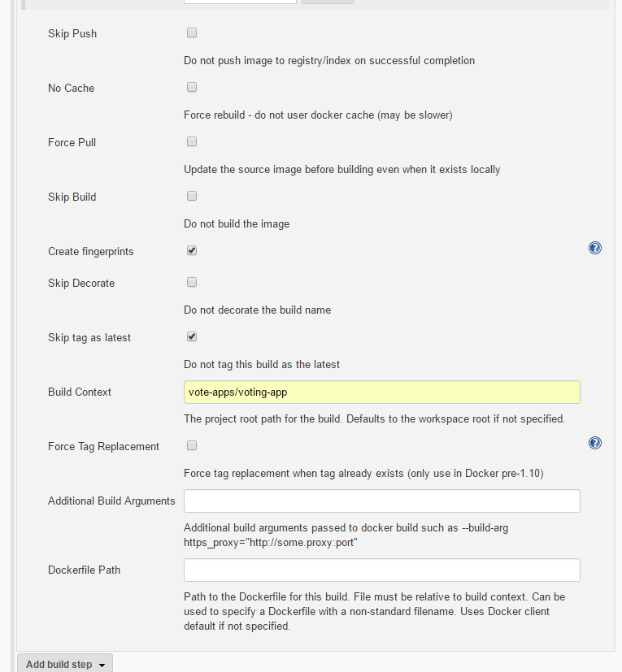Click the Skip Push label
The image size is (622, 672).
[x=72, y=34]
